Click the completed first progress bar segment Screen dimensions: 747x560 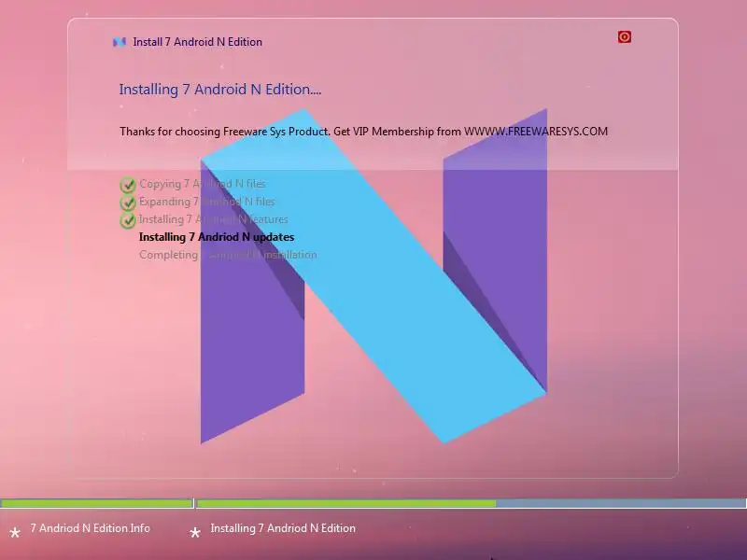[96, 503]
